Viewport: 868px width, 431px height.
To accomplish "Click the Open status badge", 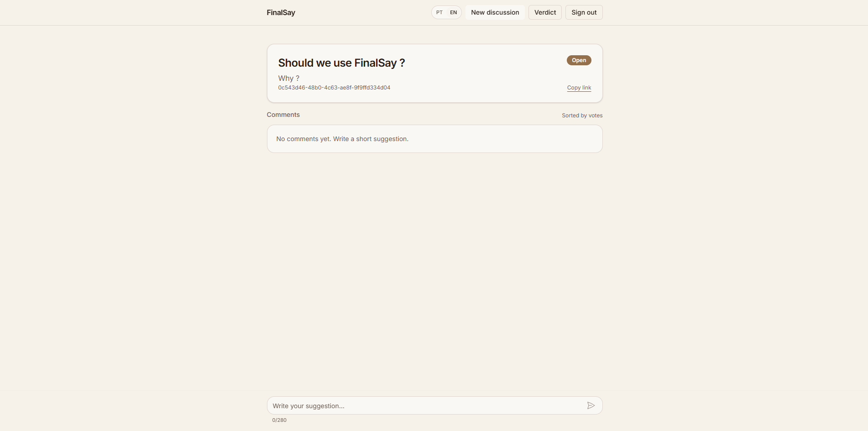I will [578, 60].
